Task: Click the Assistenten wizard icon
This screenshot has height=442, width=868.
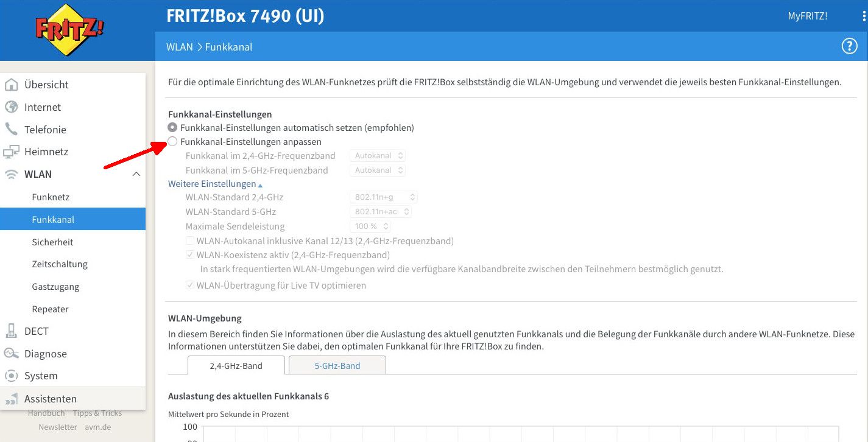Action: coord(12,399)
